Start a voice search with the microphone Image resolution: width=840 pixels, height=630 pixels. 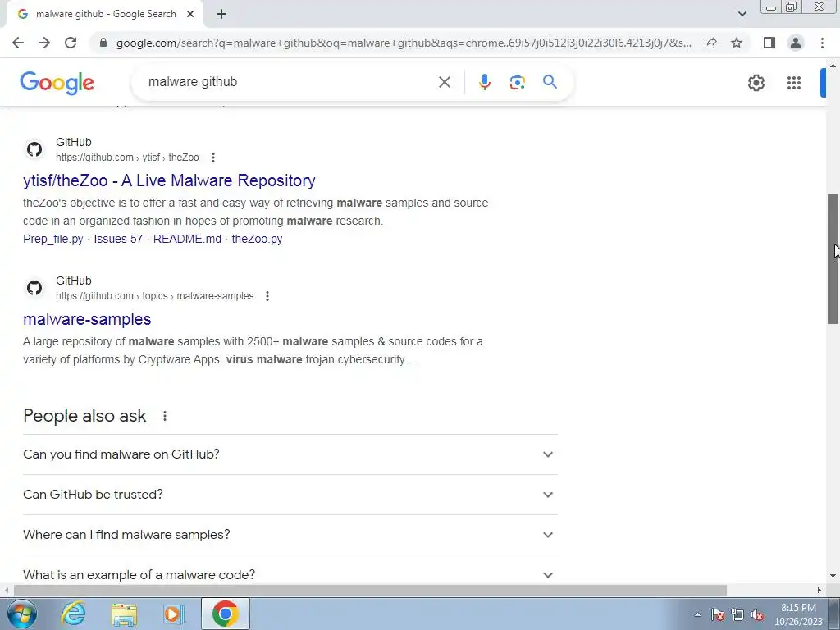484,82
